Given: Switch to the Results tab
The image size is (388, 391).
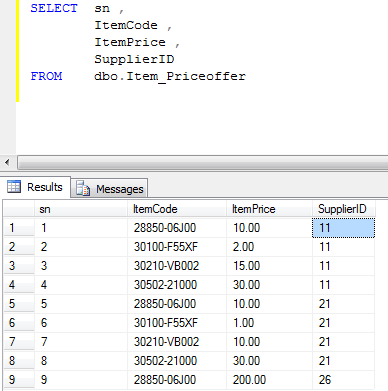Looking at the screenshot, I should click(35, 187).
